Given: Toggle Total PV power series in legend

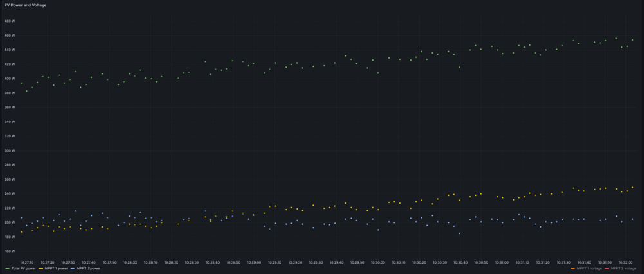Looking at the screenshot, I should [x=23, y=268].
